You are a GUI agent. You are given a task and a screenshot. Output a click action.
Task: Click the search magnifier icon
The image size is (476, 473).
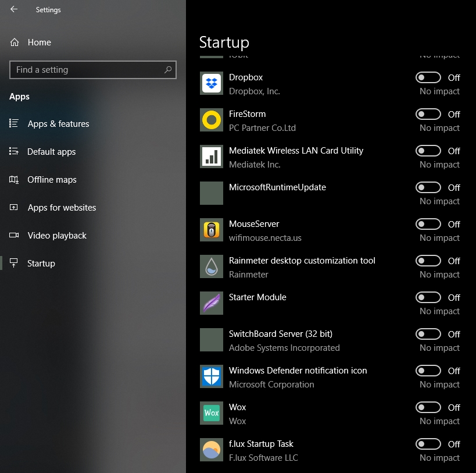point(168,70)
